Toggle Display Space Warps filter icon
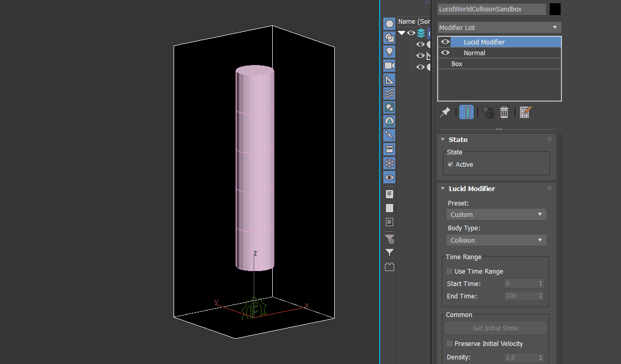The height and width of the screenshot is (364, 621). 390,93
